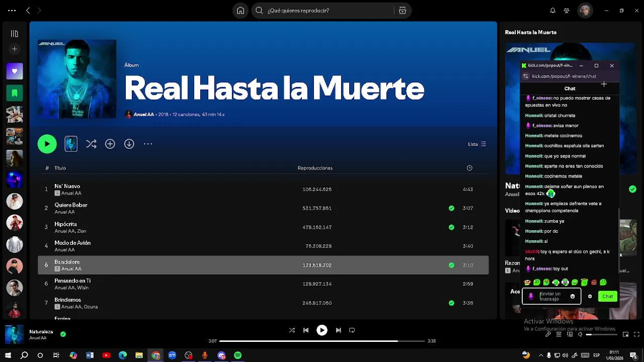The width and height of the screenshot is (644, 362).
Task: Open more options for album
Action: [148, 144]
